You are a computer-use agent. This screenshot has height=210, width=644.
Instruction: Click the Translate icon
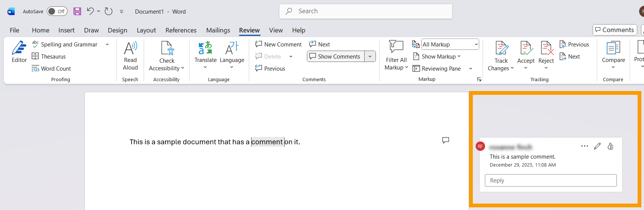[x=205, y=49]
